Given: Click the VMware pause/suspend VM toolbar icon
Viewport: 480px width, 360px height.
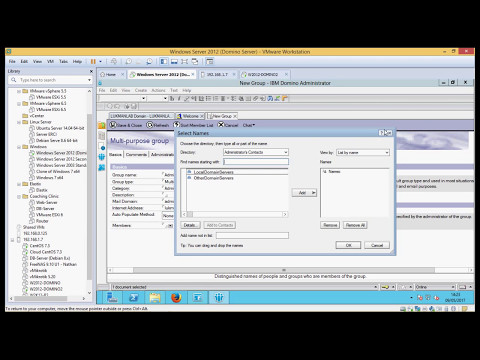Looking at the screenshot, I should click(x=93, y=61).
